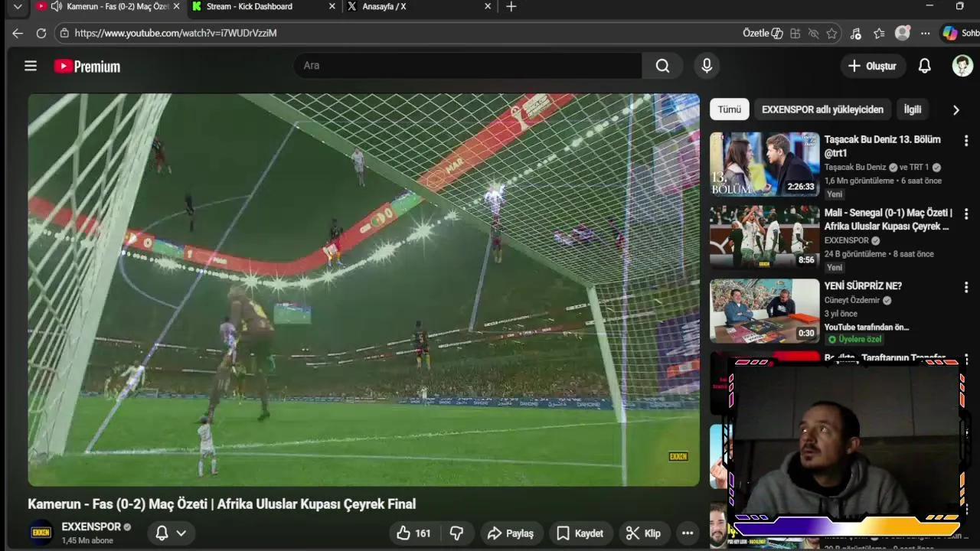Image resolution: width=980 pixels, height=551 pixels.
Task: Open Taşacak Bu Deniz 13. Bölüm title
Action: pyautogui.click(x=883, y=146)
